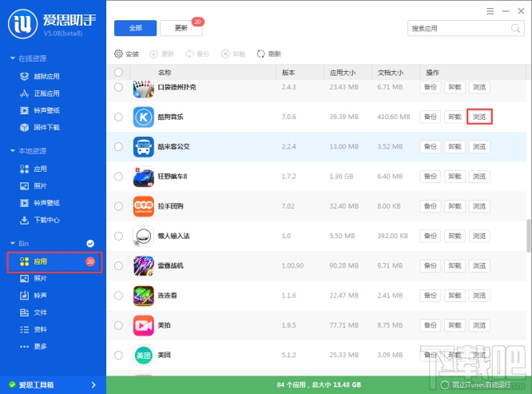Open 资料 under the Bin device
The width and height of the screenshot is (532, 394).
pyautogui.click(x=34, y=329)
